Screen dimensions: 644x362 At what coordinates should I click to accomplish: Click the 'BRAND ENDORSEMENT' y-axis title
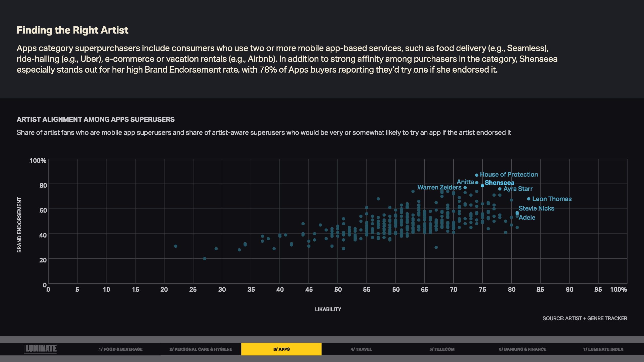(x=19, y=224)
